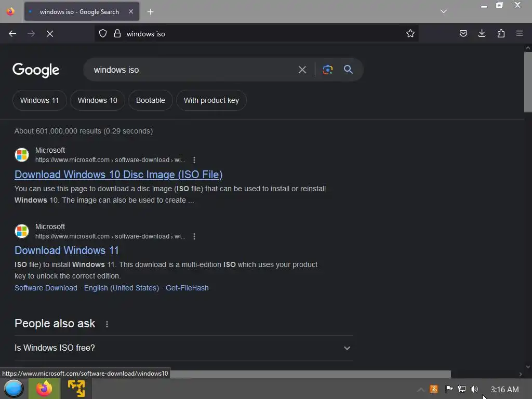Viewport: 532px width, 399px height.
Task: Open the Action Center flag icon
Action: [449, 389]
